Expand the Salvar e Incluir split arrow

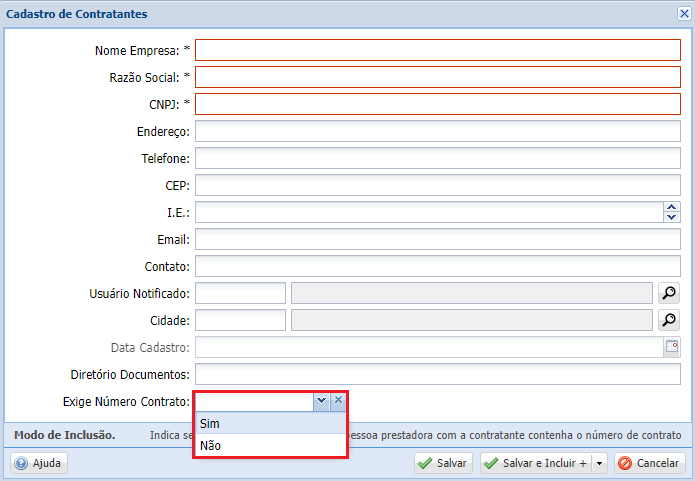point(599,463)
